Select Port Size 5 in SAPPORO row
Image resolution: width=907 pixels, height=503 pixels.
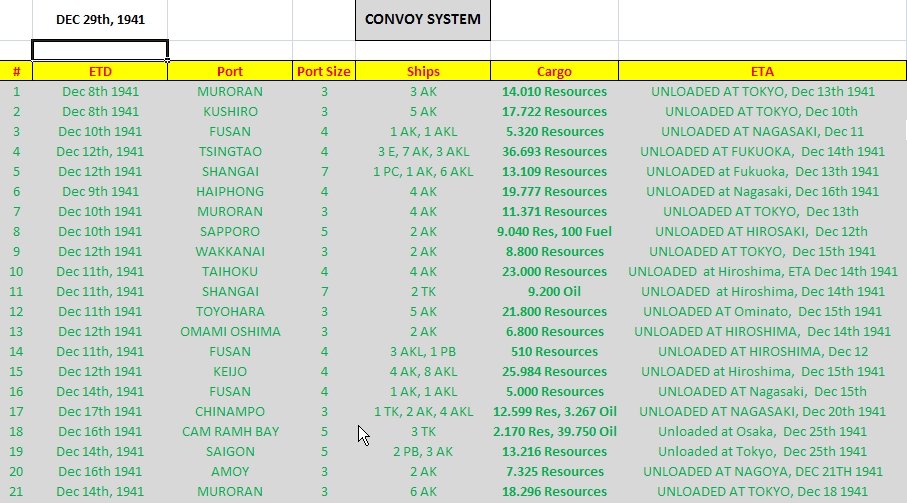(x=324, y=231)
